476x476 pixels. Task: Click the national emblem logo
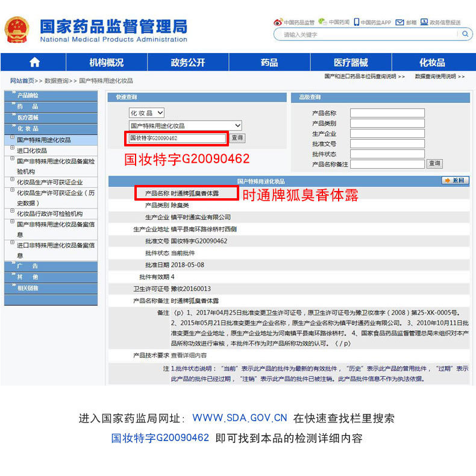[17, 30]
